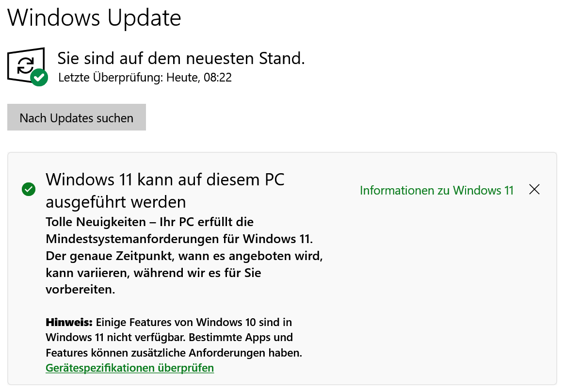
Task: Click the 'ausgeführt werden' heading line
Action: (x=116, y=202)
